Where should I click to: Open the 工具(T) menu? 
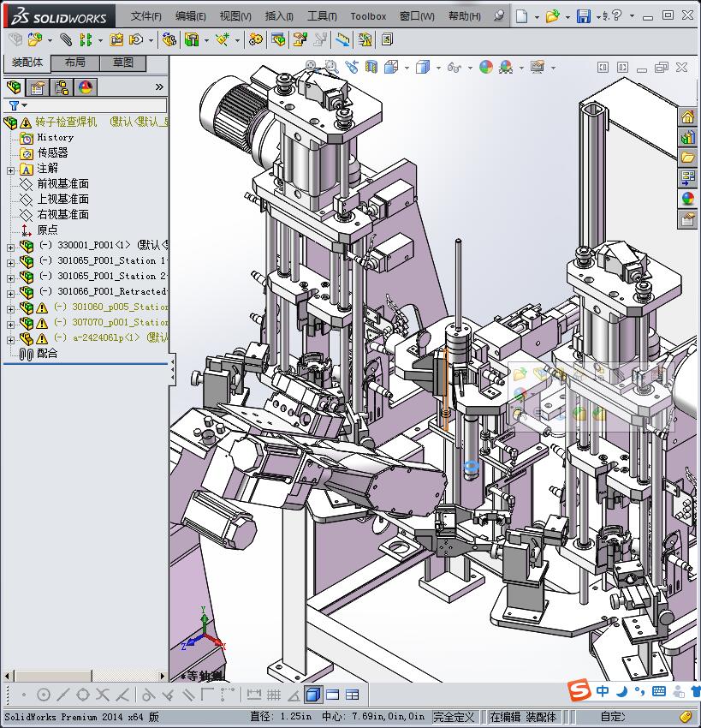click(322, 16)
